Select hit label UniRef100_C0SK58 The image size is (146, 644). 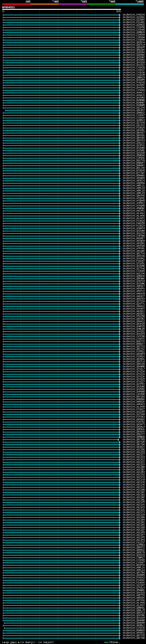133,27
